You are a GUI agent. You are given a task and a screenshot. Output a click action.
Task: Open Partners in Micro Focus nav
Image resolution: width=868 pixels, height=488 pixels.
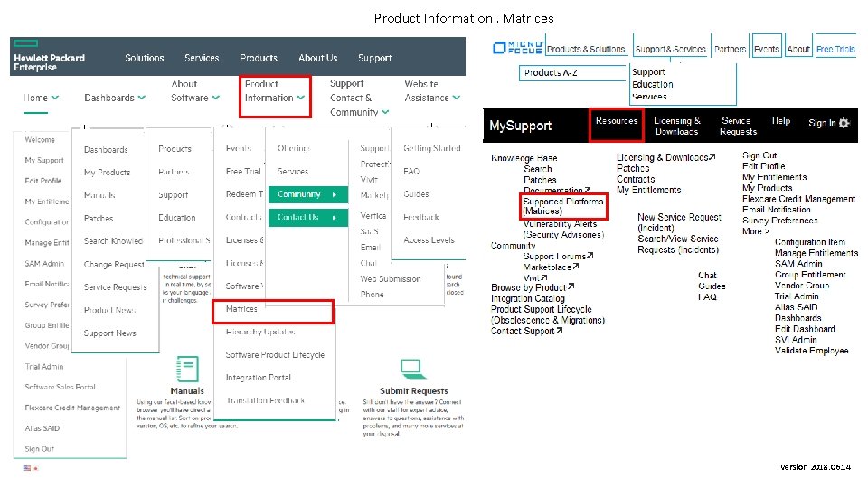[731, 49]
